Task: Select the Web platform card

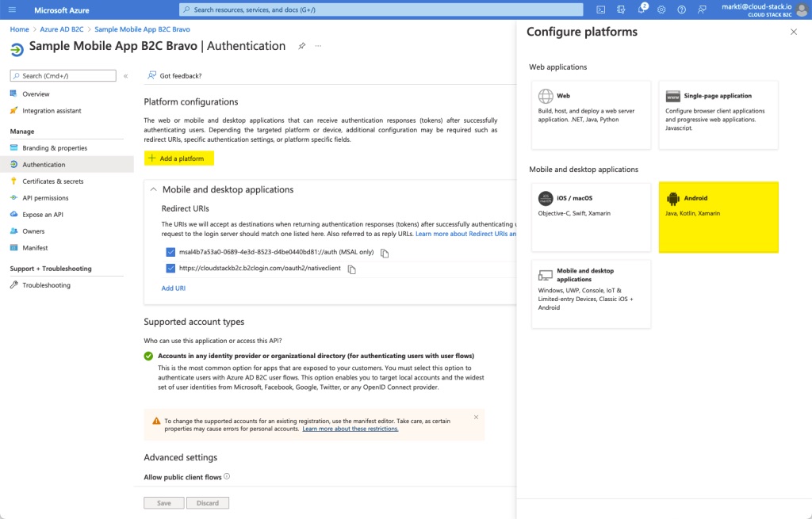Action: coord(591,115)
